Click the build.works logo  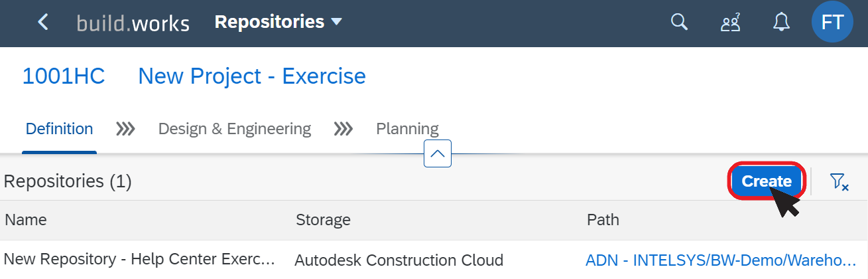click(x=133, y=23)
